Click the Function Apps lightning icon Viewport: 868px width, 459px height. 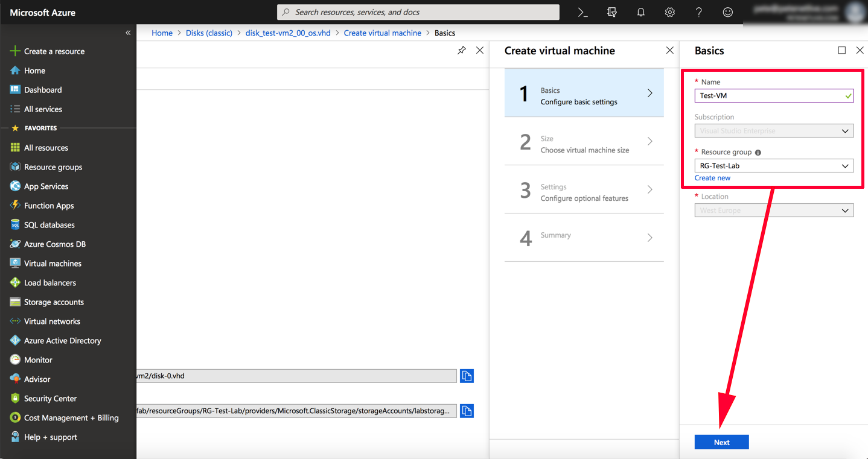coord(15,206)
